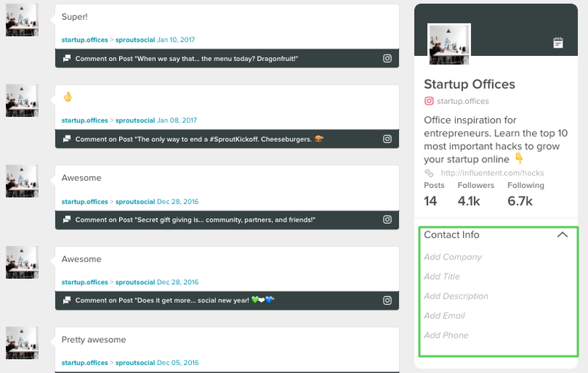Open startup.offices link dated Jan 10, 2017
Image resolution: width=588 pixels, height=373 pixels.
pyautogui.click(x=85, y=40)
